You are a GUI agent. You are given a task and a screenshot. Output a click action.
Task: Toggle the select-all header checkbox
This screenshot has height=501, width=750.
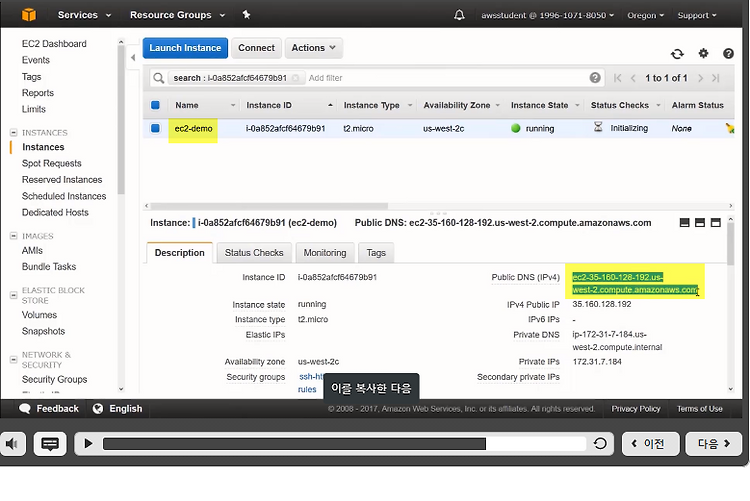click(x=155, y=105)
